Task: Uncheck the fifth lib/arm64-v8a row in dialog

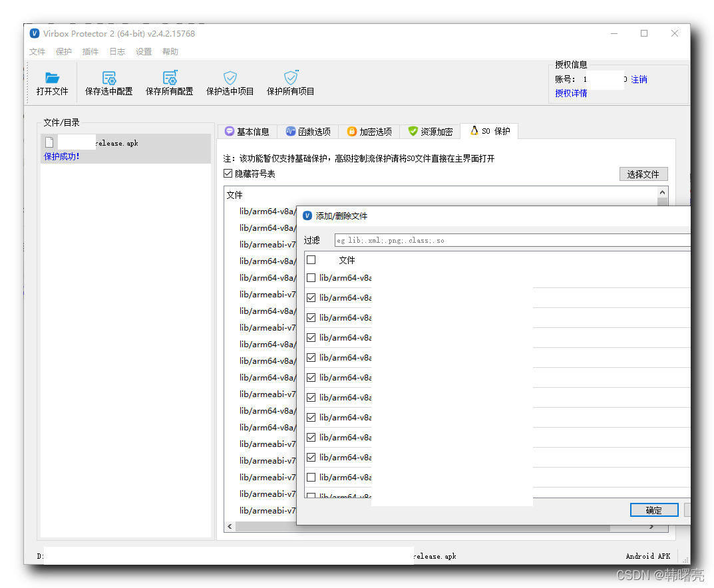Action: point(311,358)
